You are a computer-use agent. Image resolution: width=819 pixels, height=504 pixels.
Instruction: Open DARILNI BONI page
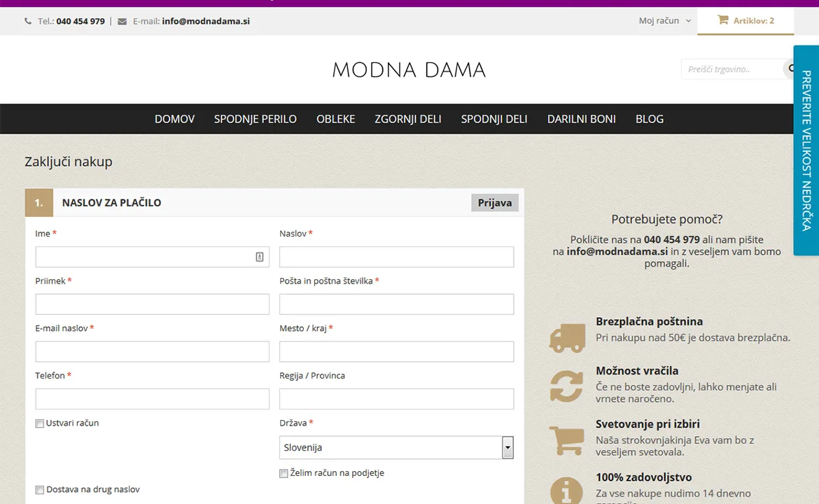click(581, 119)
